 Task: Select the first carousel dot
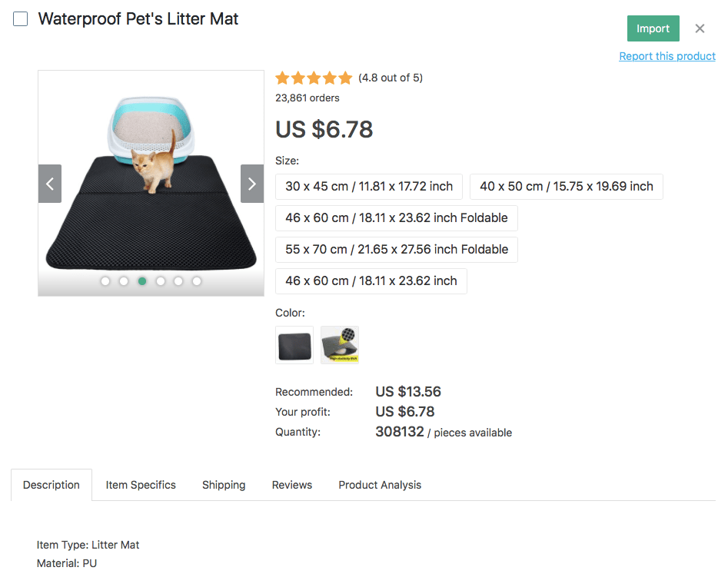tap(105, 281)
